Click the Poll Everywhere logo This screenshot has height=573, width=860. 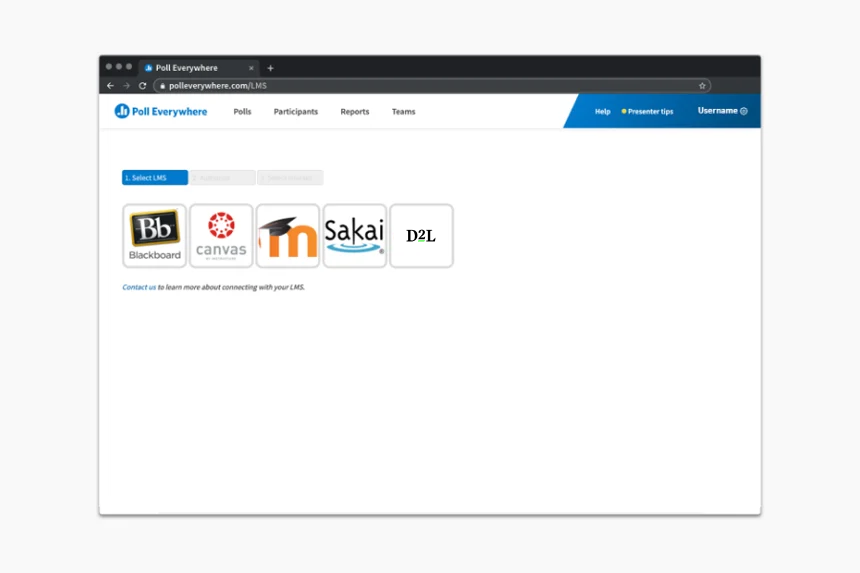[x=161, y=111]
